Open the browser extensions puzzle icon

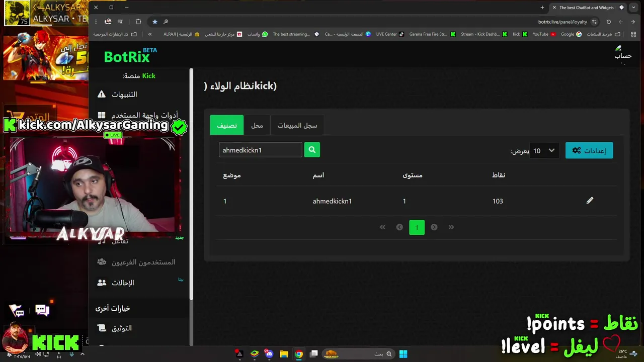pos(138,22)
